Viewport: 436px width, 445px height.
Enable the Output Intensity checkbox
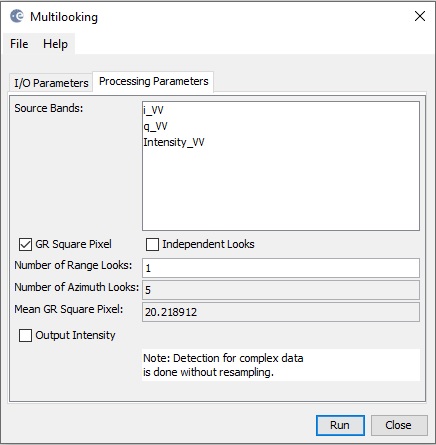click(x=26, y=335)
